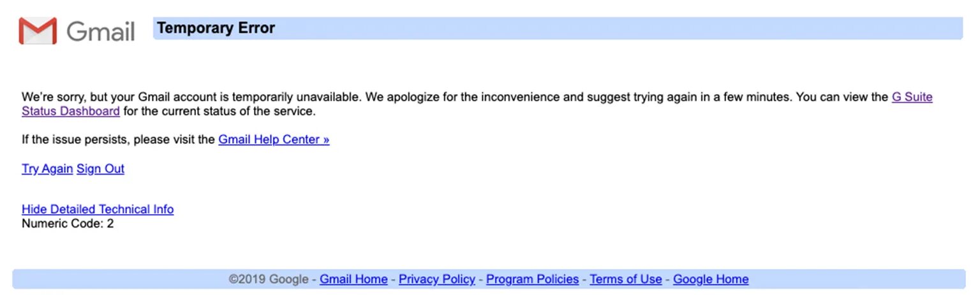Go to Gmail Home in footer
The height and width of the screenshot is (295, 980).
[353, 279]
